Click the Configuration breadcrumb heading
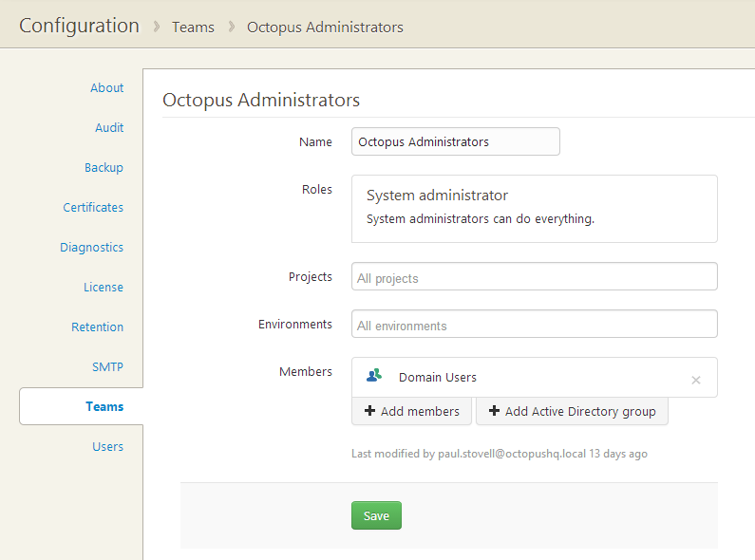 (x=79, y=26)
